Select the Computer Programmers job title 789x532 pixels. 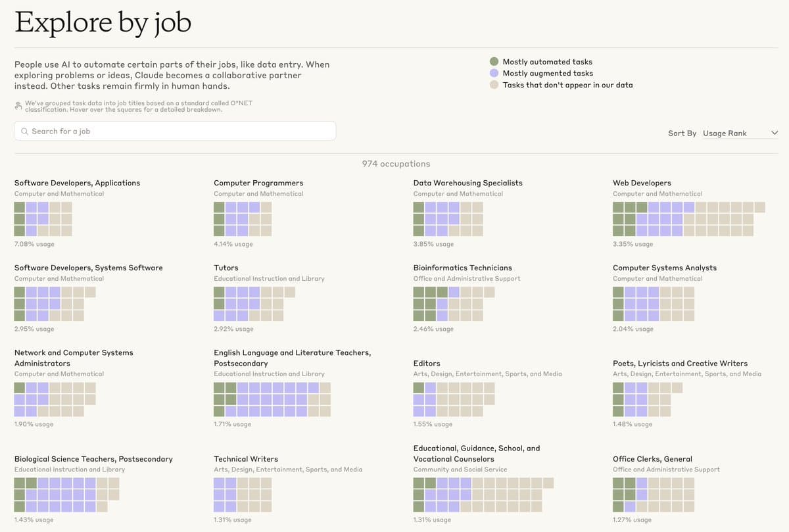(258, 183)
